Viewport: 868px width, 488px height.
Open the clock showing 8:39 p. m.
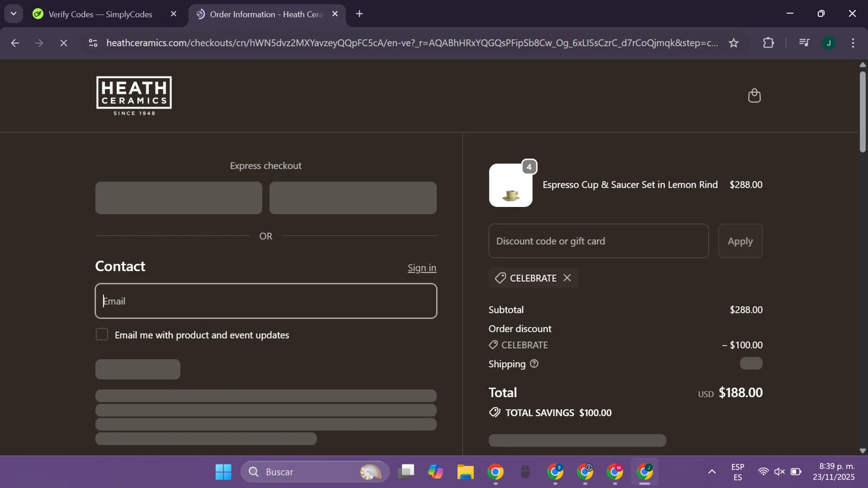tap(834, 472)
